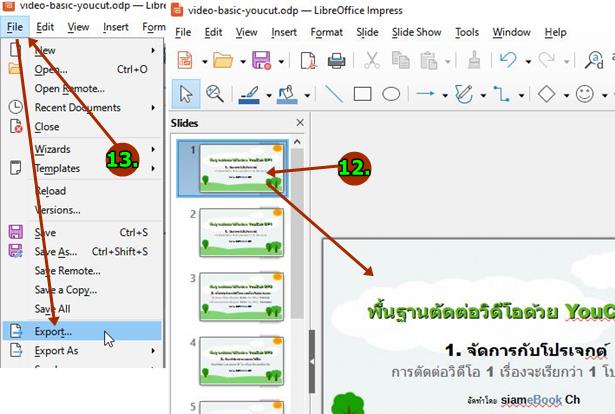Open the Format menu in the right window
The width and height of the screenshot is (615, 414).
326,32
